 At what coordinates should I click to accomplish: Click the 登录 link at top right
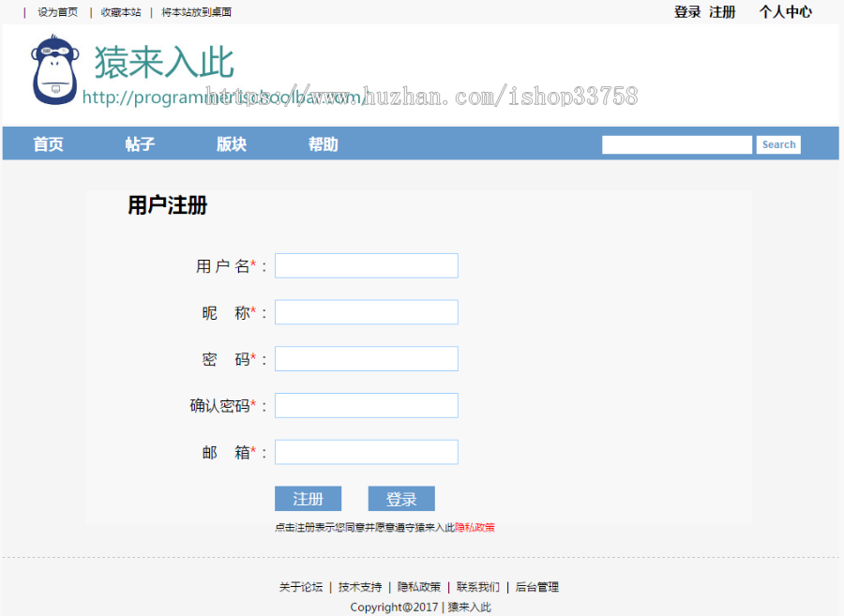(686, 12)
